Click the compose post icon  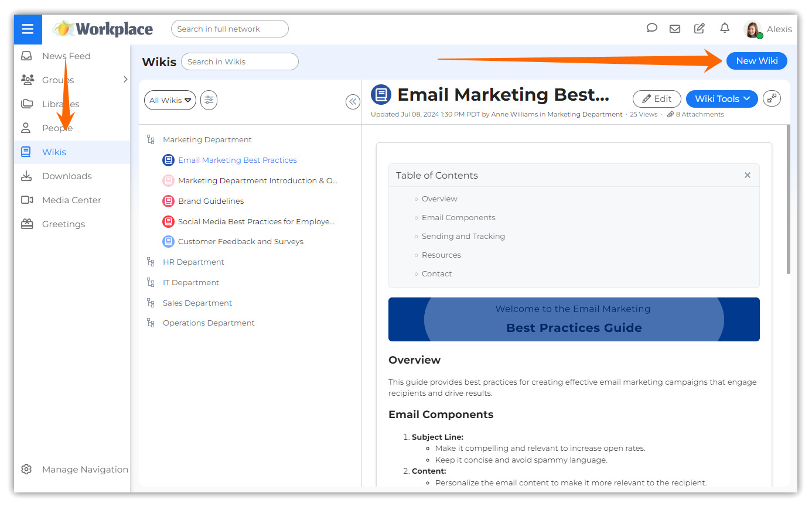pos(699,29)
